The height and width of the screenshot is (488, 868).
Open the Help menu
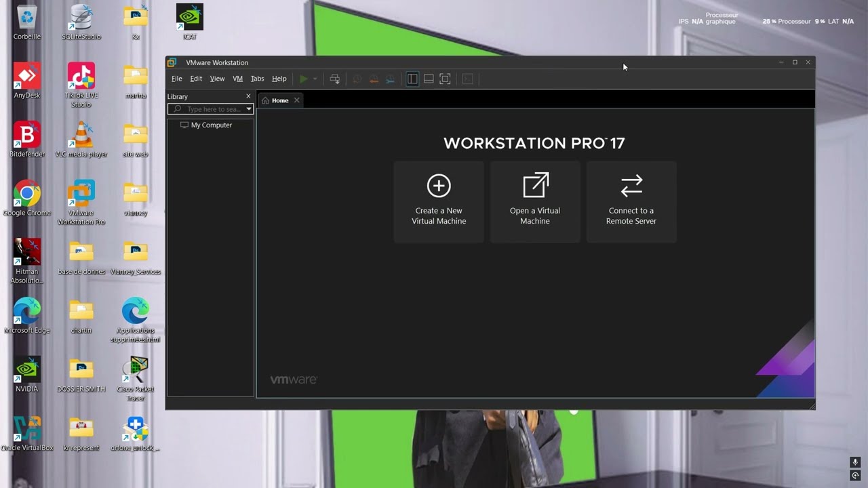279,79
